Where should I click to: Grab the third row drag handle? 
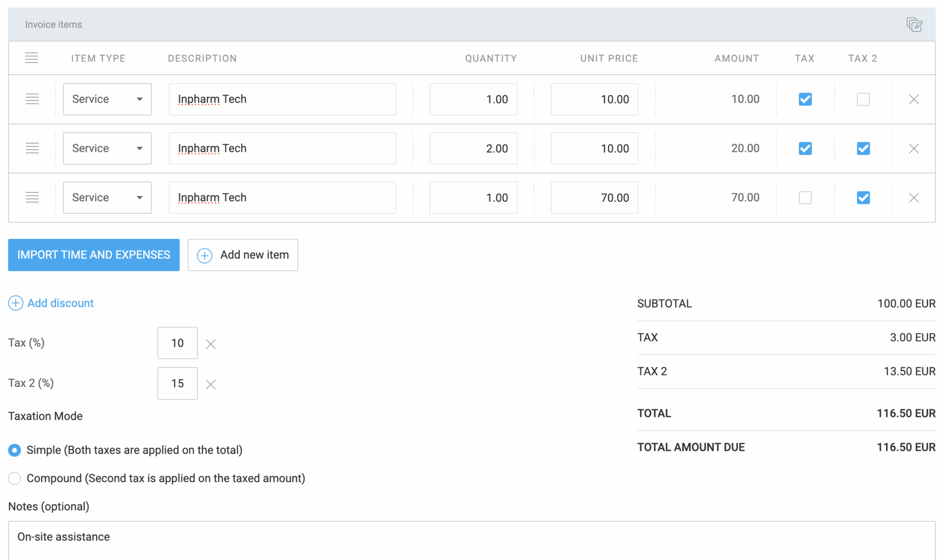coord(32,197)
